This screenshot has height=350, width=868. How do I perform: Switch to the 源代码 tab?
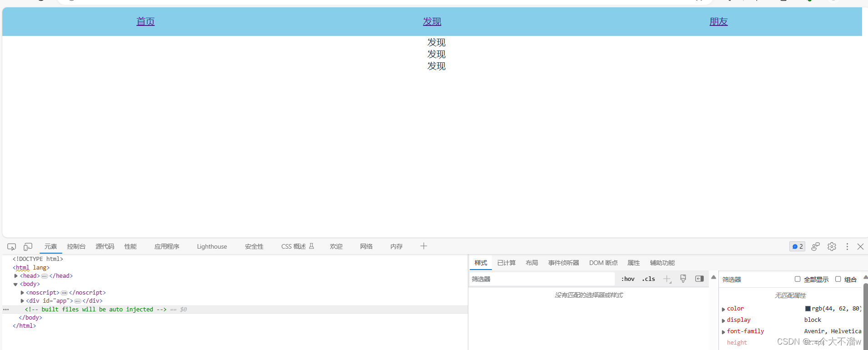105,246
